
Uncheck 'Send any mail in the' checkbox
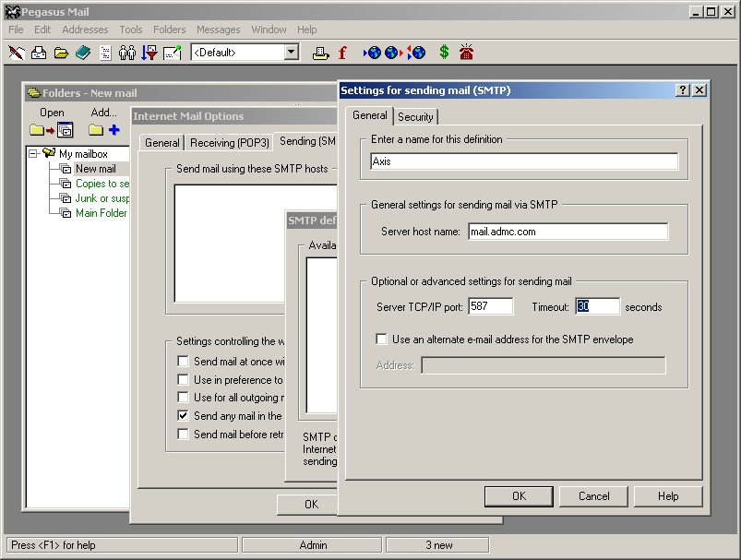184,416
